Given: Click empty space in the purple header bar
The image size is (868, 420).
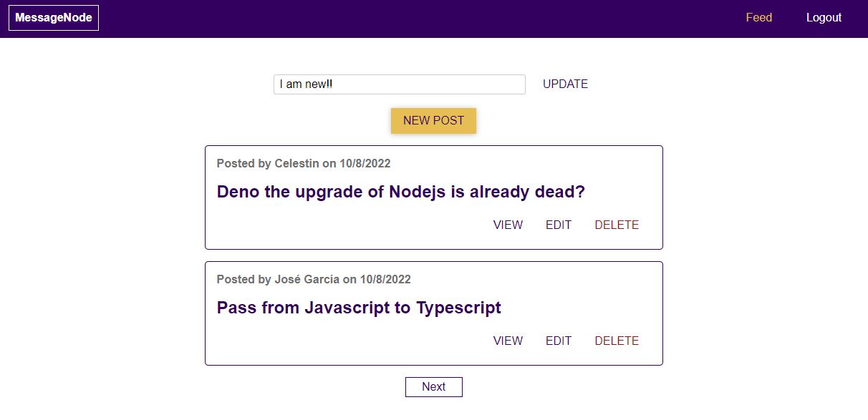Looking at the screenshot, I should (430, 18).
